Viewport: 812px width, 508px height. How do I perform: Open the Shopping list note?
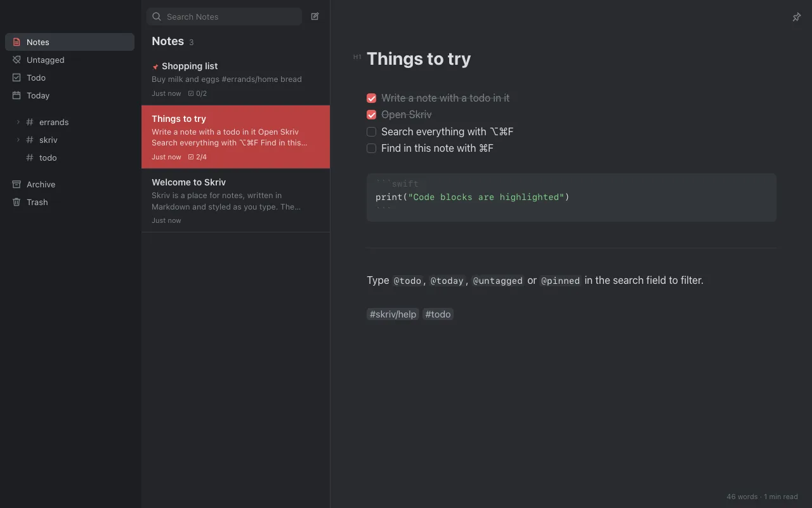[235, 79]
